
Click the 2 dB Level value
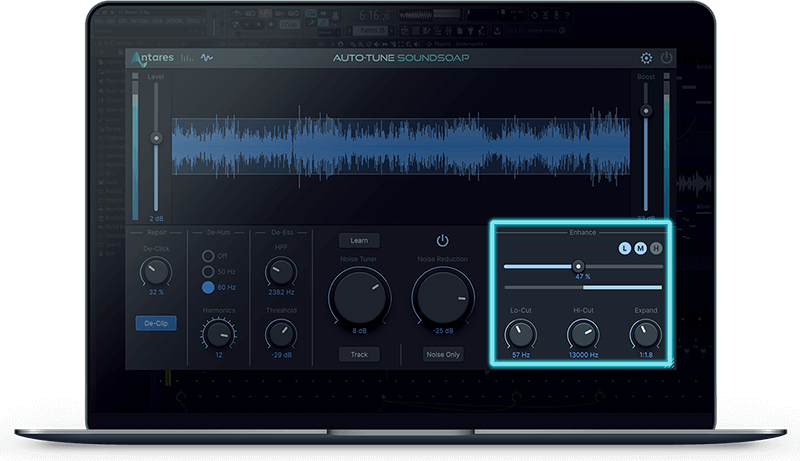pyautogui.click(x=156, y=218)
